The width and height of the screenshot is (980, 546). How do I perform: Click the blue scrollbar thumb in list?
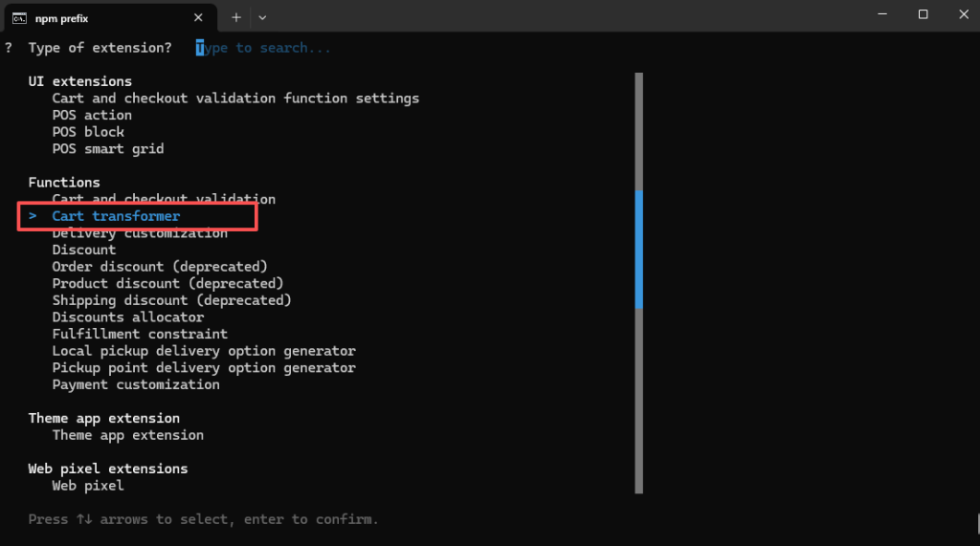point(638,249)
